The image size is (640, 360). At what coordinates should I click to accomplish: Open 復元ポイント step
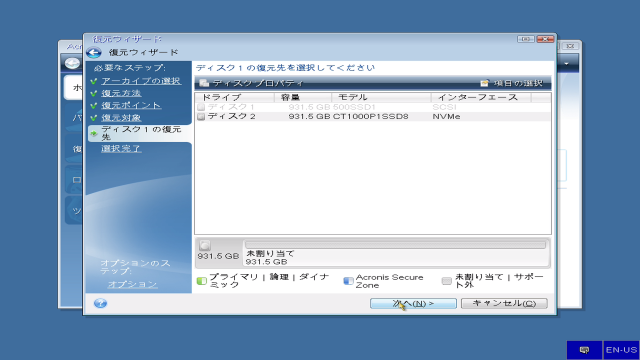pyautogui.click(x=131, y=105)
